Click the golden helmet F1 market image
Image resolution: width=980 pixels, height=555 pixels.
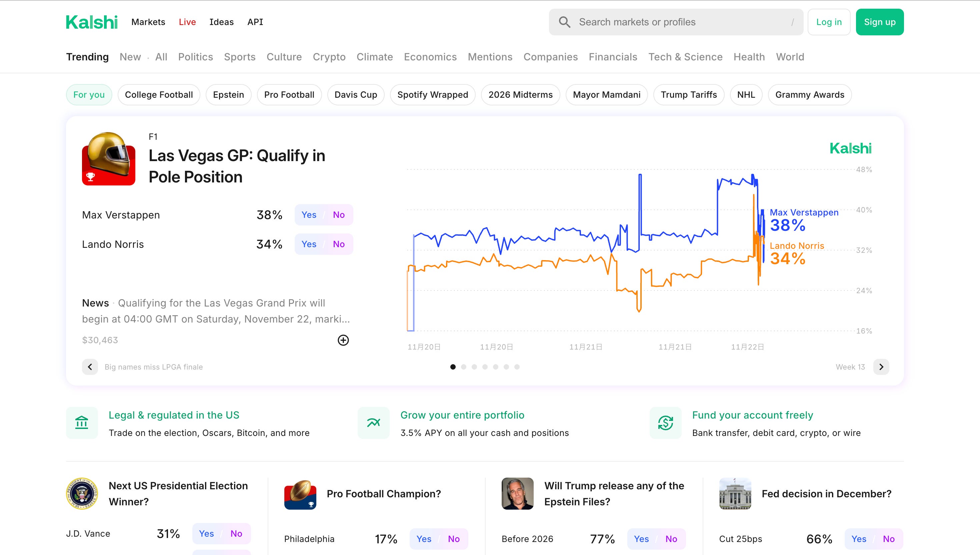[109, 158]
